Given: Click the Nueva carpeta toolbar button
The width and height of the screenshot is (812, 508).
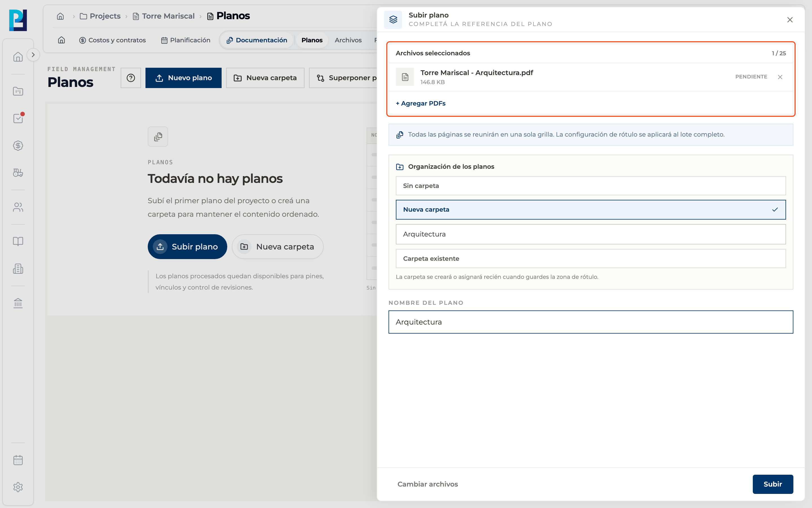Looking at the screenshot, I should [x=265, y=78].
